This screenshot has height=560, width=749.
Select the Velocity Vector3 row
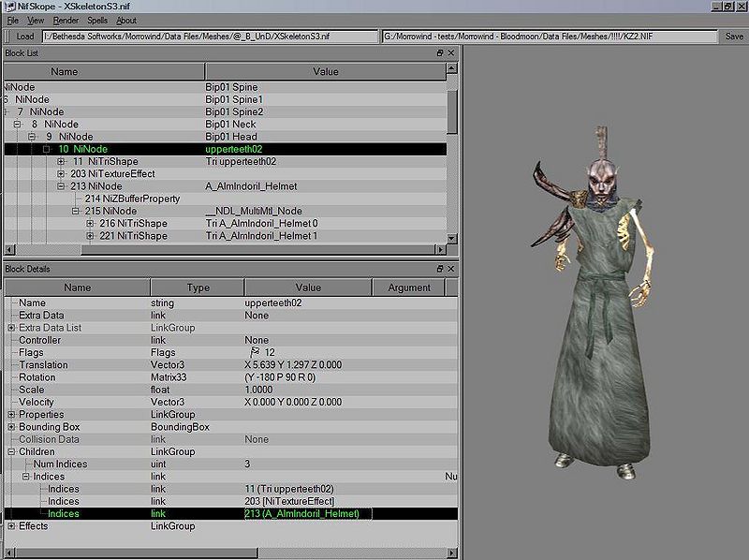pos(230,403)
